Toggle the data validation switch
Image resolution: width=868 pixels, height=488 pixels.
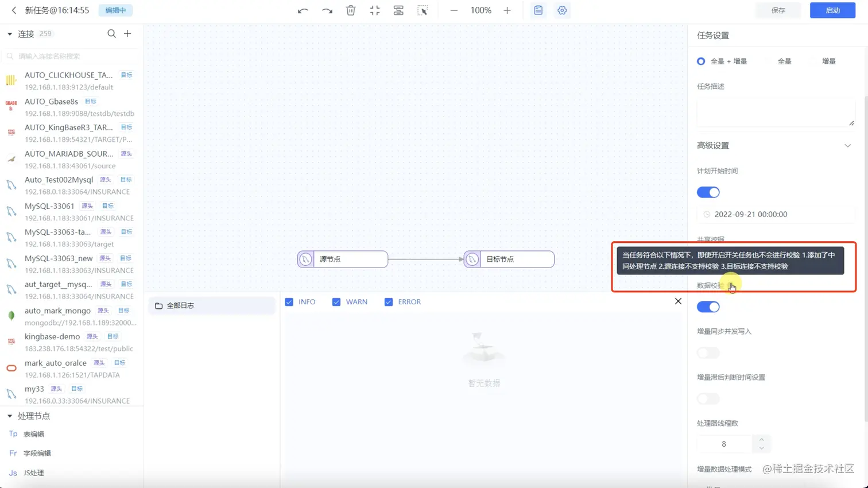(708, 307)
